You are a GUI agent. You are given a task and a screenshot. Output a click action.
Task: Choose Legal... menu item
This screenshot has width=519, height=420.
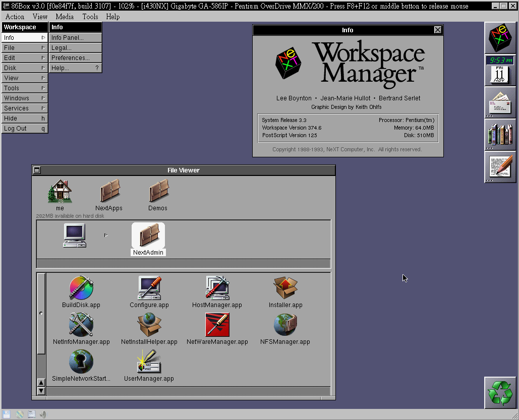(x=76, y=48)
